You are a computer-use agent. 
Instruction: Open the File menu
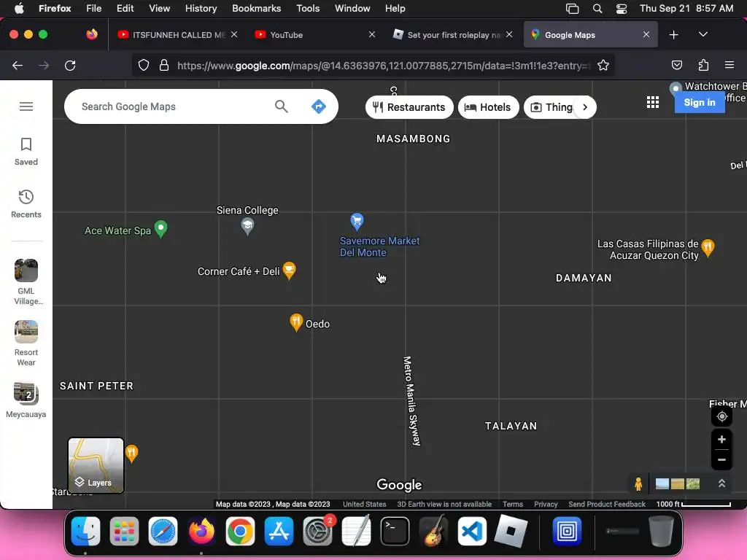[x=93, y=9]
